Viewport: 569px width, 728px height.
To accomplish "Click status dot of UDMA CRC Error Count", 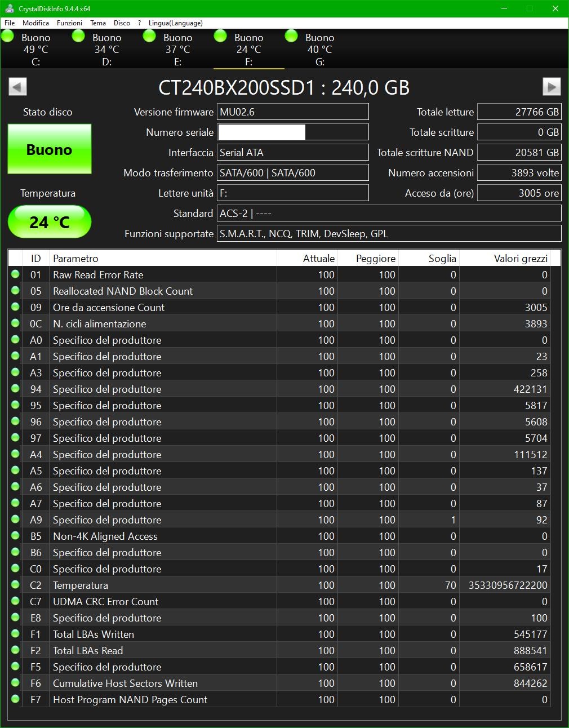I will [15, 601].
